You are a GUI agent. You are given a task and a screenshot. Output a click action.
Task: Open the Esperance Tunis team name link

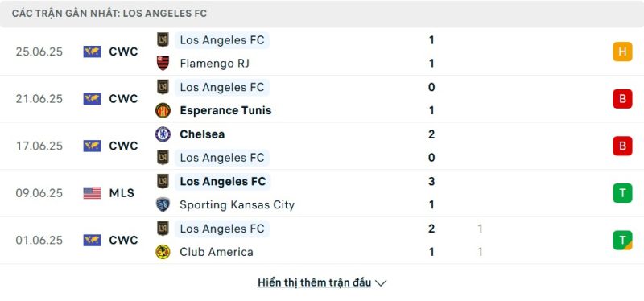point(225,110)
